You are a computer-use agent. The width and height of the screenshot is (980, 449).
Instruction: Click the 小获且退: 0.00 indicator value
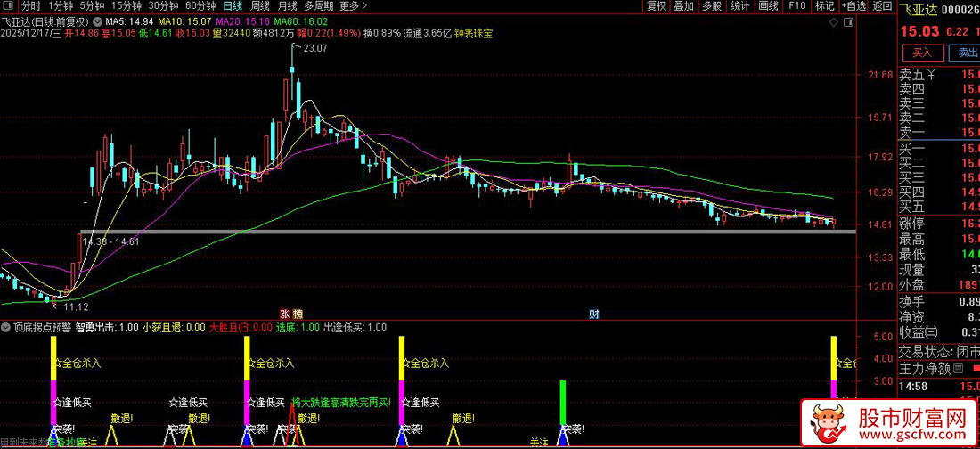174,327
